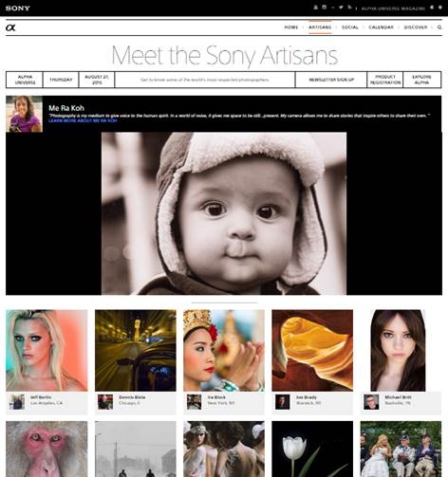Viewport: 448px width, 477px height.
Task: Open Newsletter Sign Up
Action: 331,80
